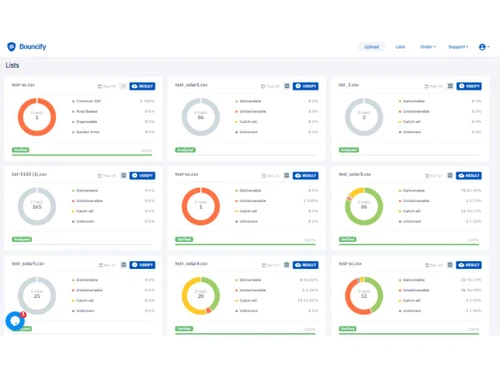This screenshot has height=375, width=500.
Task: View RESULT for test-sc.csv Common ISP card
Action: [x=142, y=86]
